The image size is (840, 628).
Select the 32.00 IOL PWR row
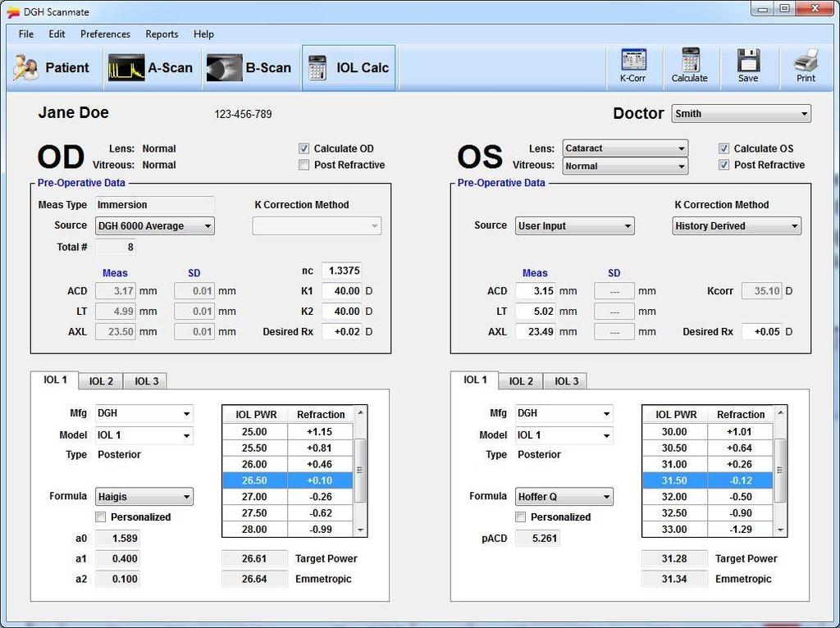pos(708,497)
